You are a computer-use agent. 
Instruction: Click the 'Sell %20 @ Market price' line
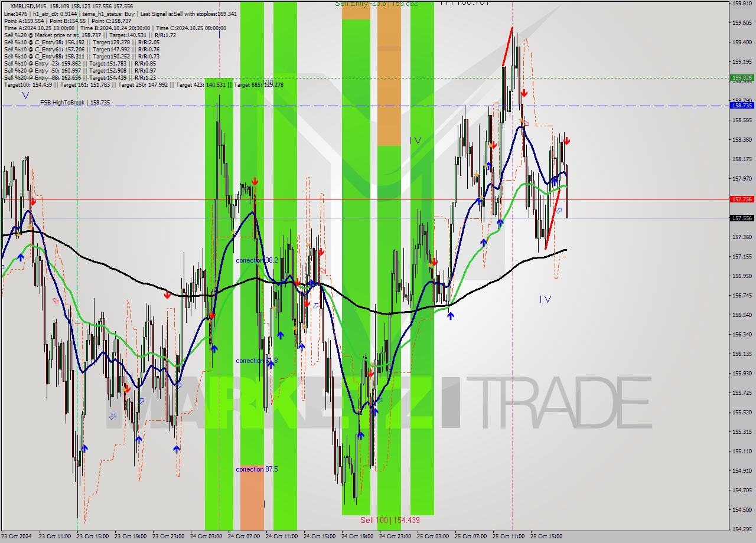[90, 35]
